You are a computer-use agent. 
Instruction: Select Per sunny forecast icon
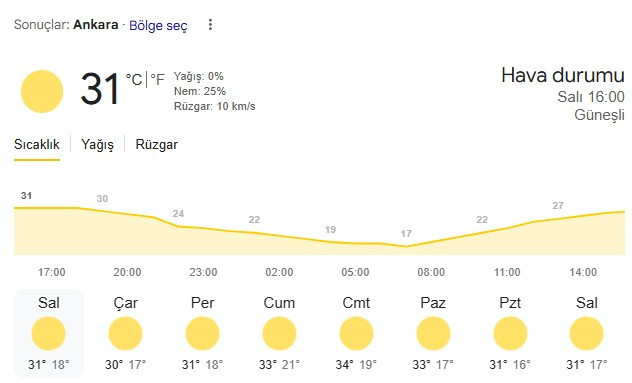(x=202, y=333)
